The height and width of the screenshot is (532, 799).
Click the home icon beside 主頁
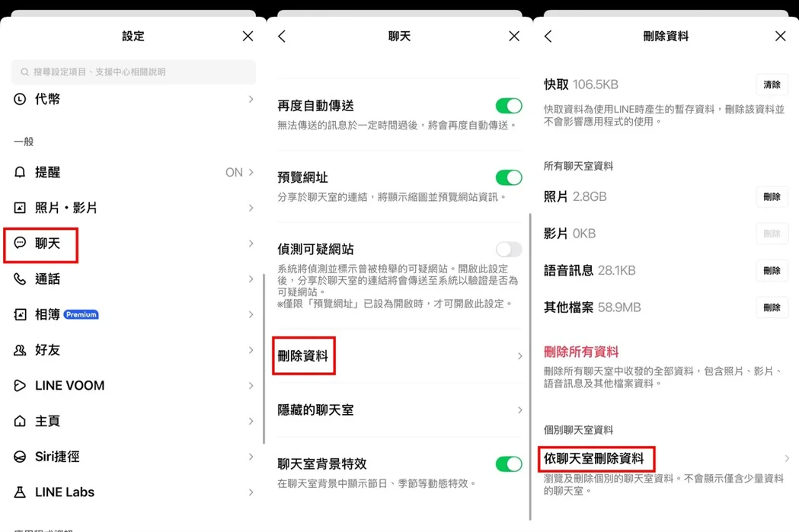pos(19,421)
